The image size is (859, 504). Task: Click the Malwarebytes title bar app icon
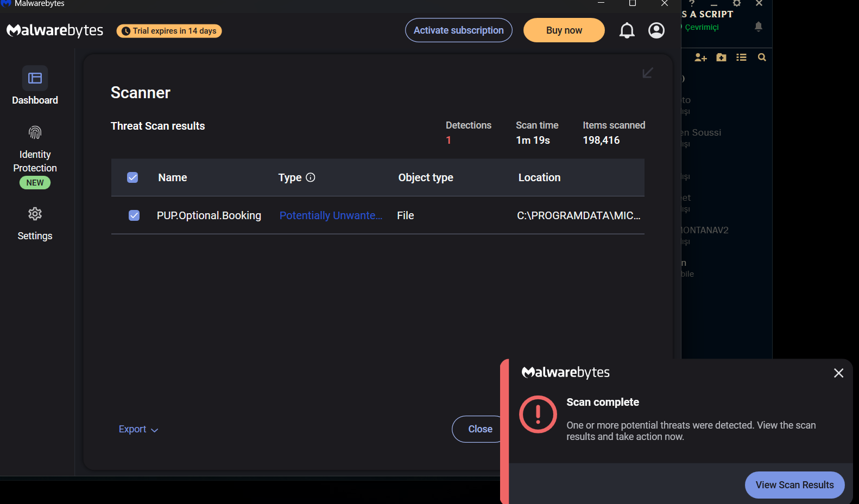coord(6,3)
